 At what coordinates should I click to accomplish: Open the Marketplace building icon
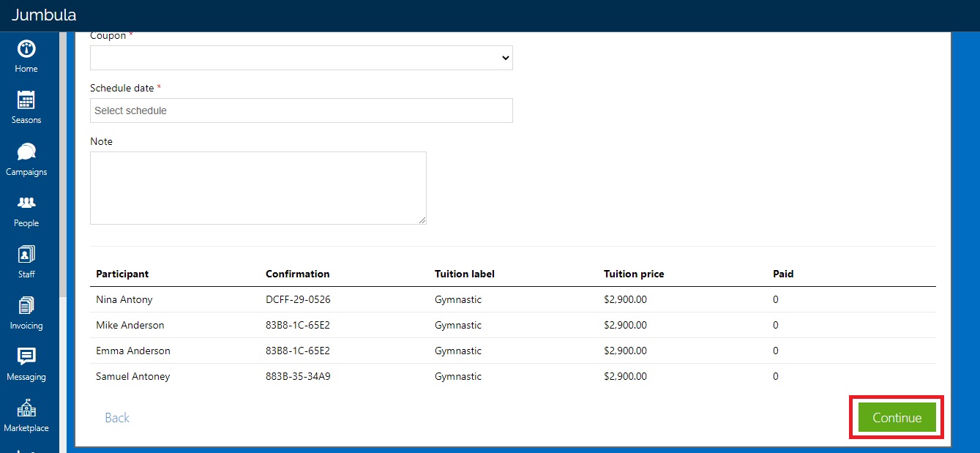coord(26,408)
